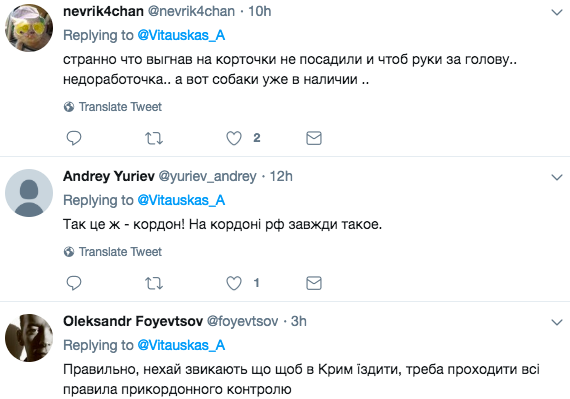The width and height of the screenshot is (570, 399).
Task: Expand options chevron on Andrey Yuriev's tweet
Action: [x=557, y=177]
